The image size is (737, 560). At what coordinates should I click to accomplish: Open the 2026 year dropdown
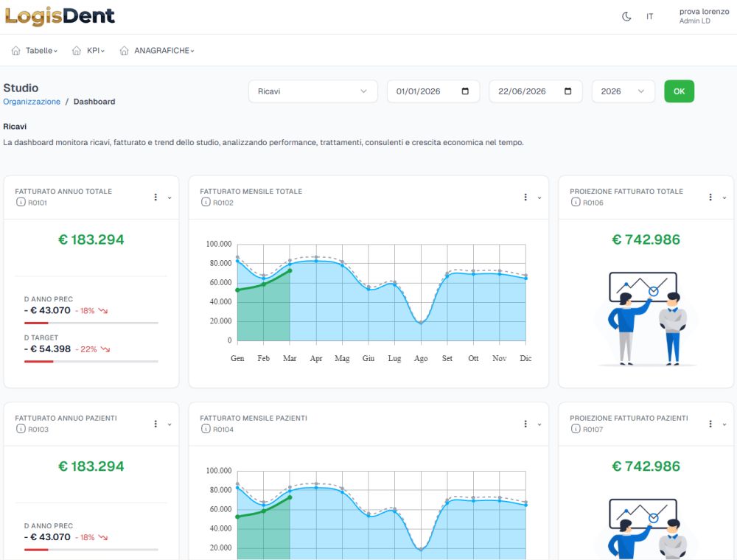(x=623, y=91)
